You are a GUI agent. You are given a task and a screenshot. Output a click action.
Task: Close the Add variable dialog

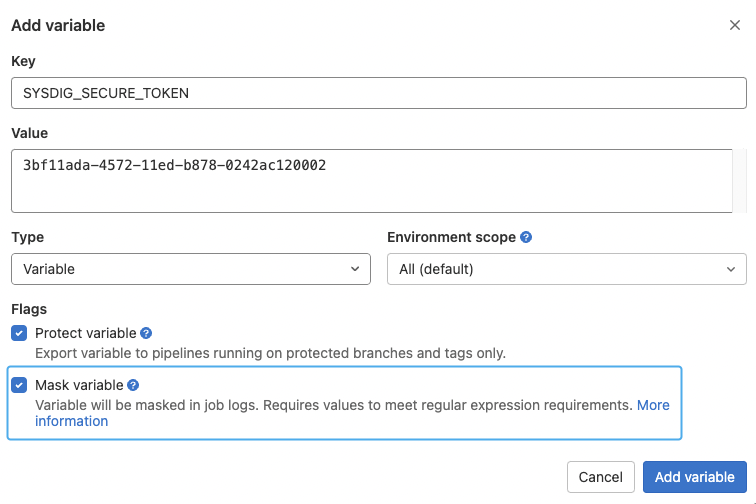coord(734,25)
